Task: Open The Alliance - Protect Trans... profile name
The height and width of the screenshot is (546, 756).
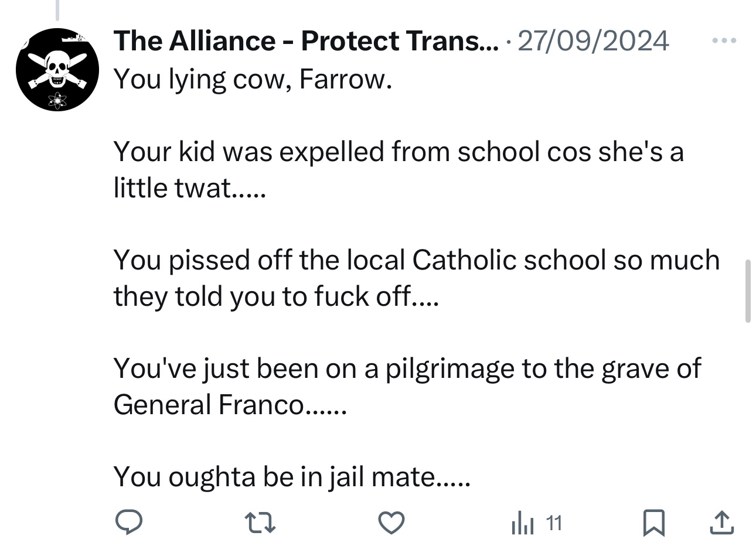Action: pyautogui.click(x=306, y=41)
